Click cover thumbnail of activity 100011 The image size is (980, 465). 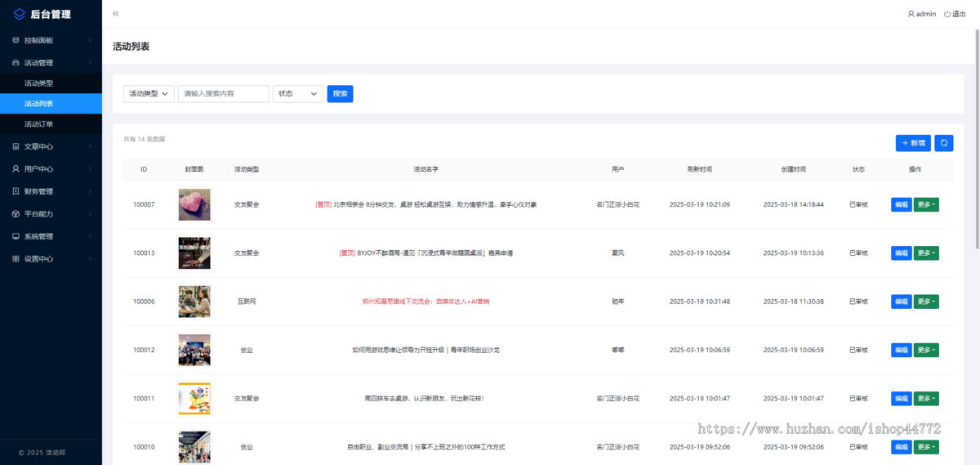tap(194, 399)
